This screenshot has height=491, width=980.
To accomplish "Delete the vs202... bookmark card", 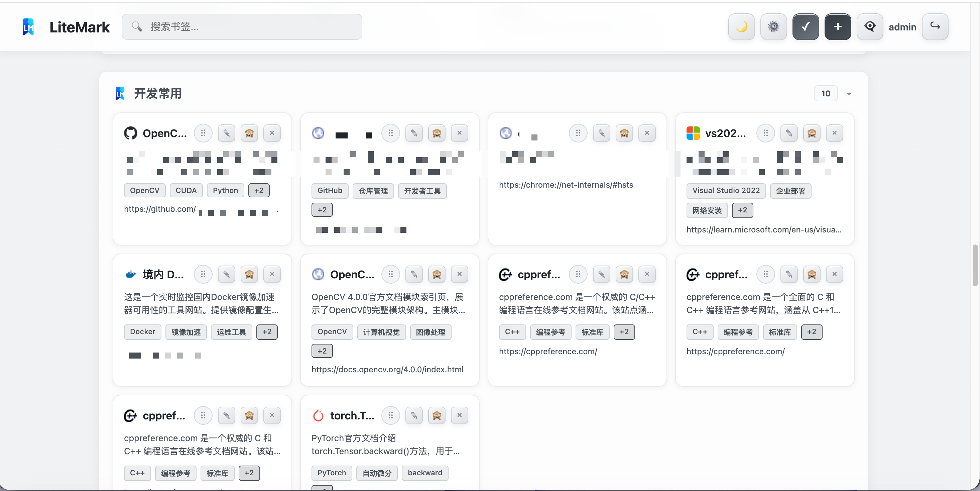I will coord(834,133).
